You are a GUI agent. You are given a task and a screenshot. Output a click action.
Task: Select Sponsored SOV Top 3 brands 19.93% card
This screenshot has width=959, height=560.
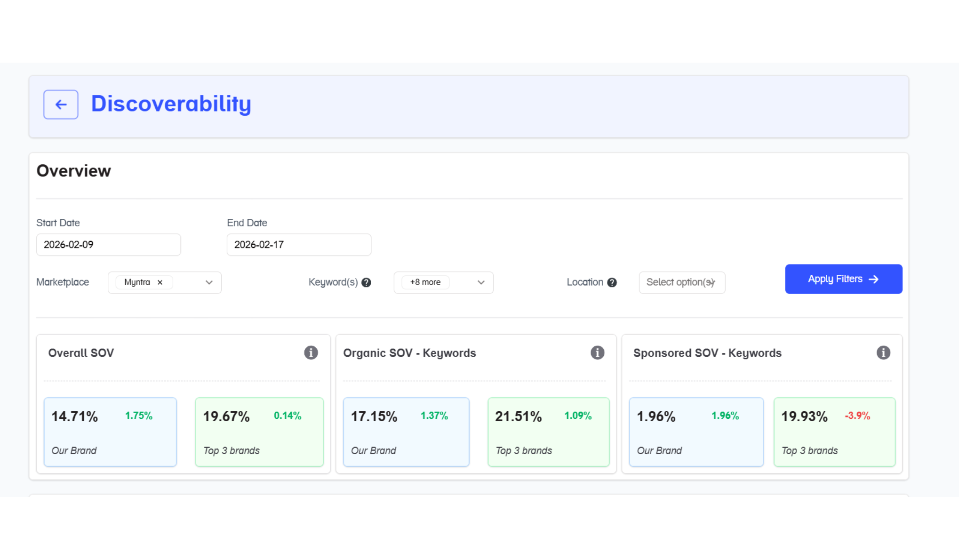point(834,432)
